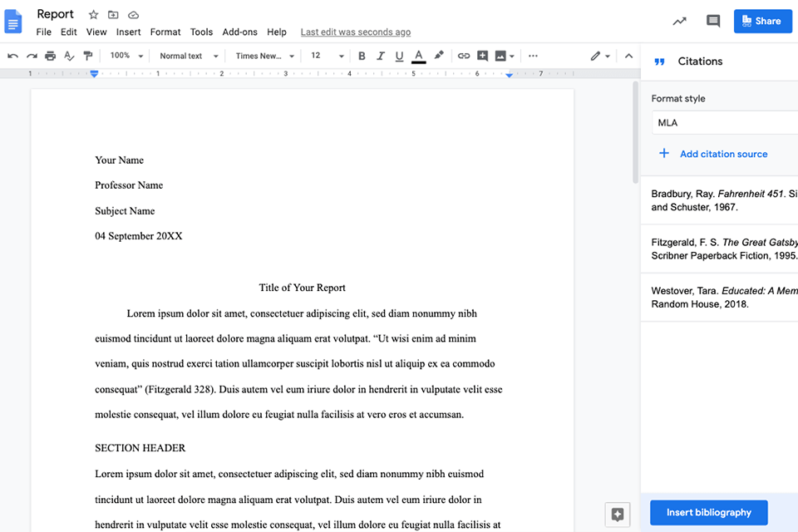Open the File menu
798x532 pixels.
tap(44, 32)
